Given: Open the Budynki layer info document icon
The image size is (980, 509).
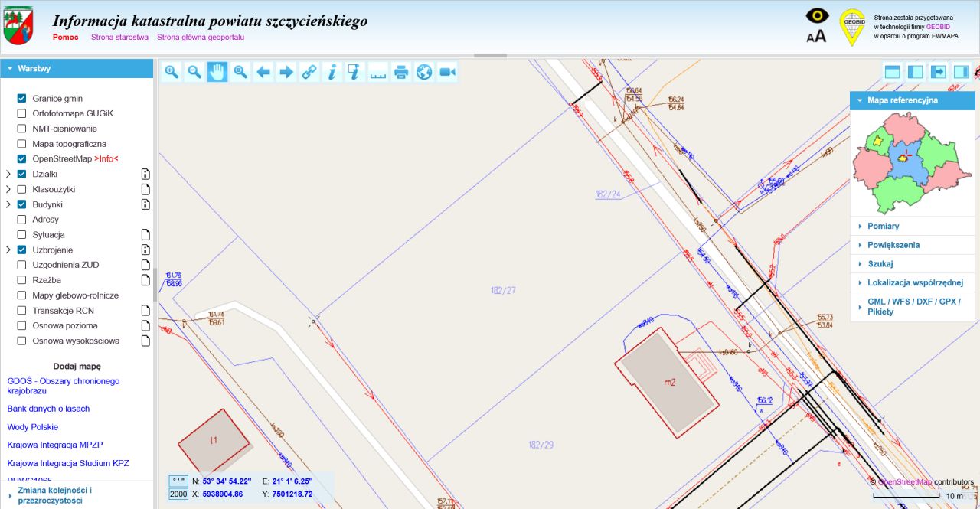Looking at the screenshot, I should pyautogui.click(x=145, y=204).
